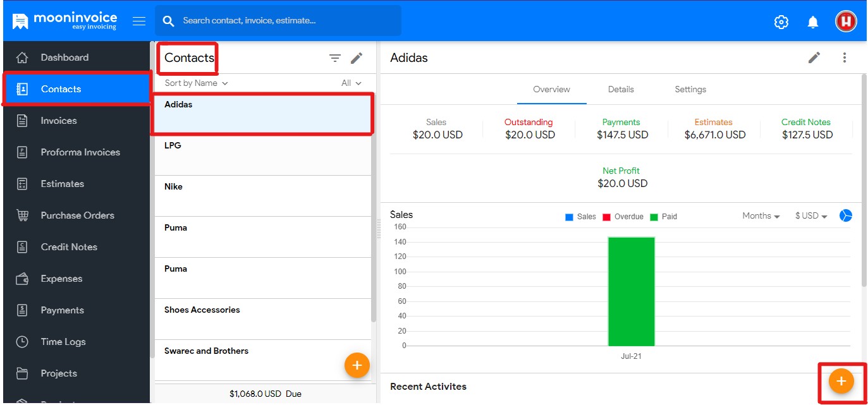Click the Estimates $6,671.0 USD amount

pyautogui.click(x=715, y=135)
